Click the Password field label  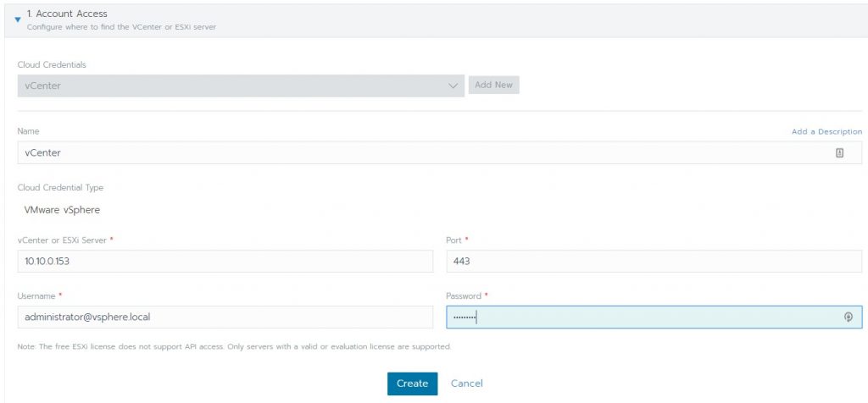[x=464, y=295]
